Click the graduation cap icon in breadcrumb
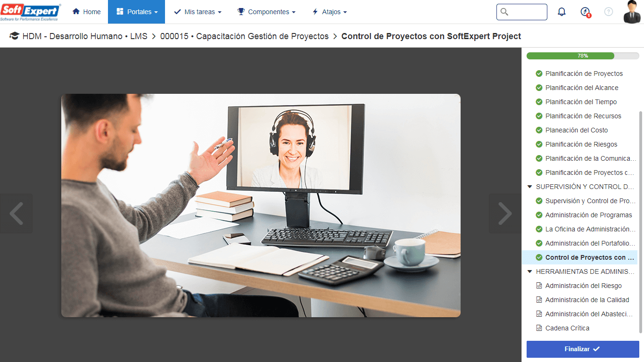644x362 pixels. pos(14,36)
